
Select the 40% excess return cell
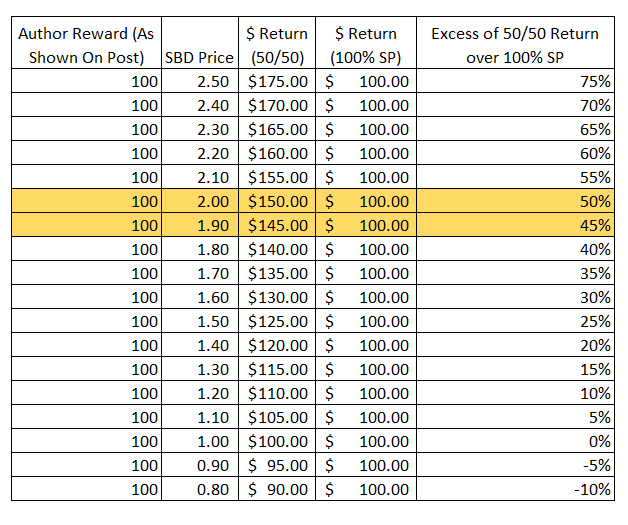(x=515, y=249)
